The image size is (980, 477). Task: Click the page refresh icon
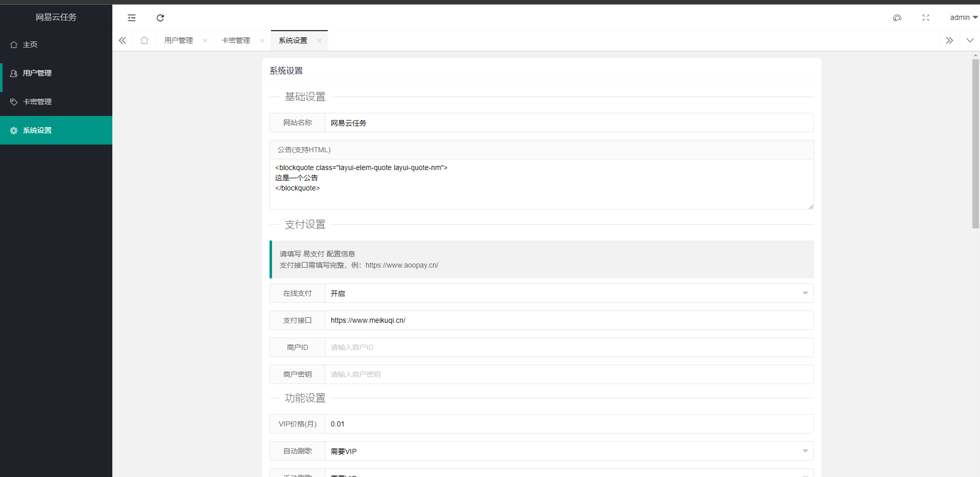pos(160,18)
